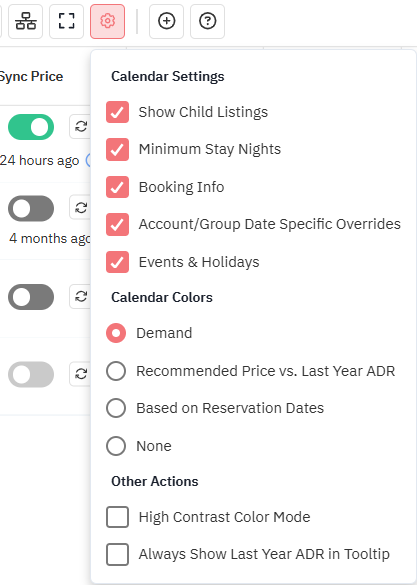Screen dimensions: 417x585
Task: Click refresh icon beside the disabled light-gray toggle
Action: pos(81,374)
